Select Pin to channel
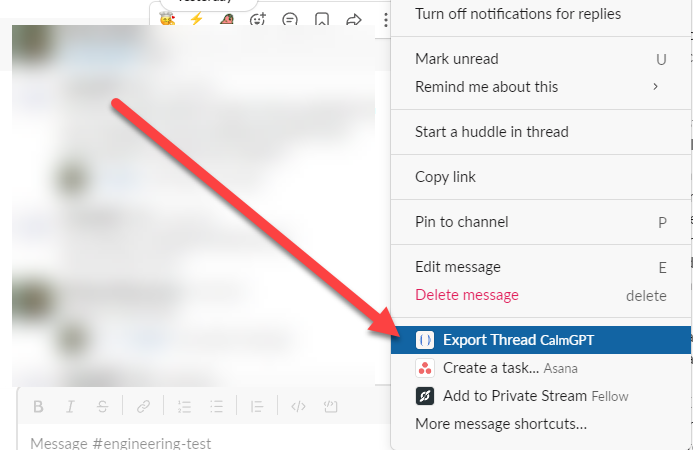The height and width of the screenshot is (450, 693). 541,222
